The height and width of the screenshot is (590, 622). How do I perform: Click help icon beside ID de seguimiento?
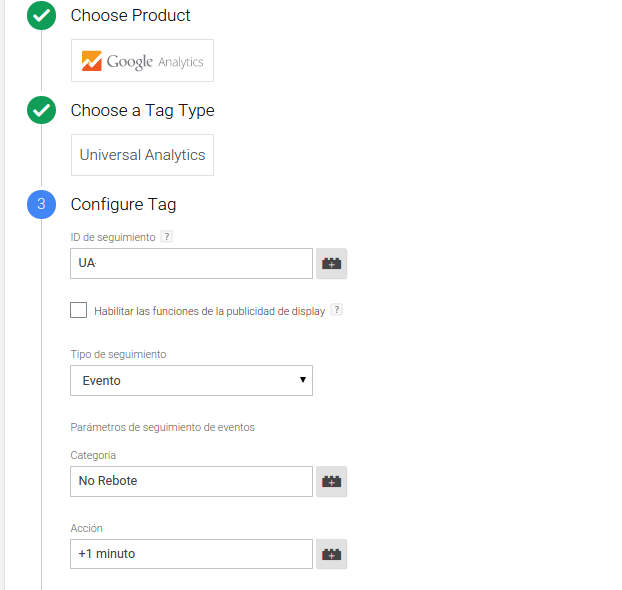click(x=167, y=237)
